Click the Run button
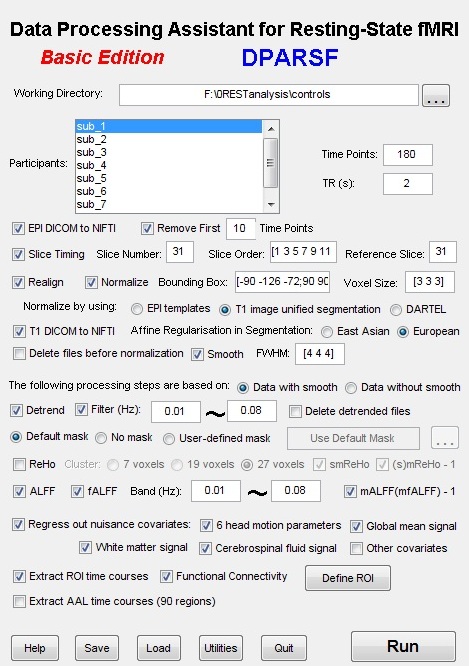Viewport: 469px width, 666px height. [403, 646]
